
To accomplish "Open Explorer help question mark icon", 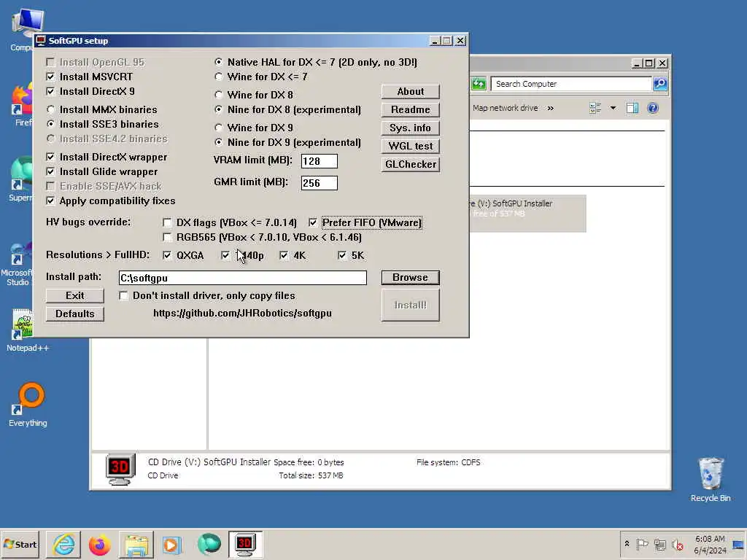I will point(653,108).
